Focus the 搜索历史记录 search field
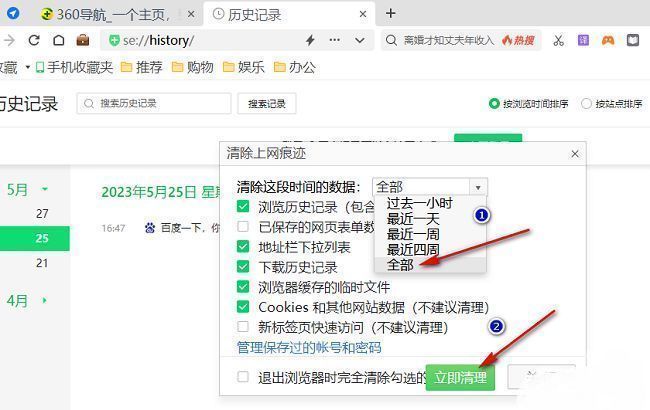 154,103
